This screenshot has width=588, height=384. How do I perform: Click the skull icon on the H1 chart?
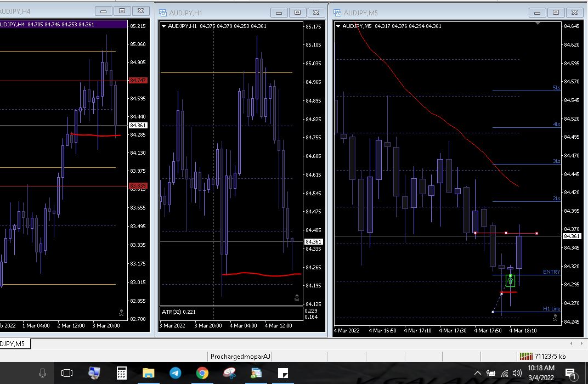click(x=297, y=298)
